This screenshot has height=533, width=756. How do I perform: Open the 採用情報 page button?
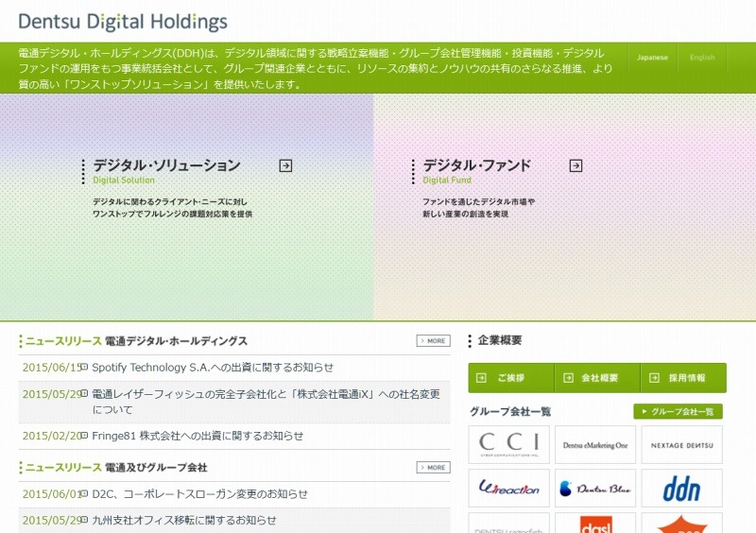[x=683, y=378]
